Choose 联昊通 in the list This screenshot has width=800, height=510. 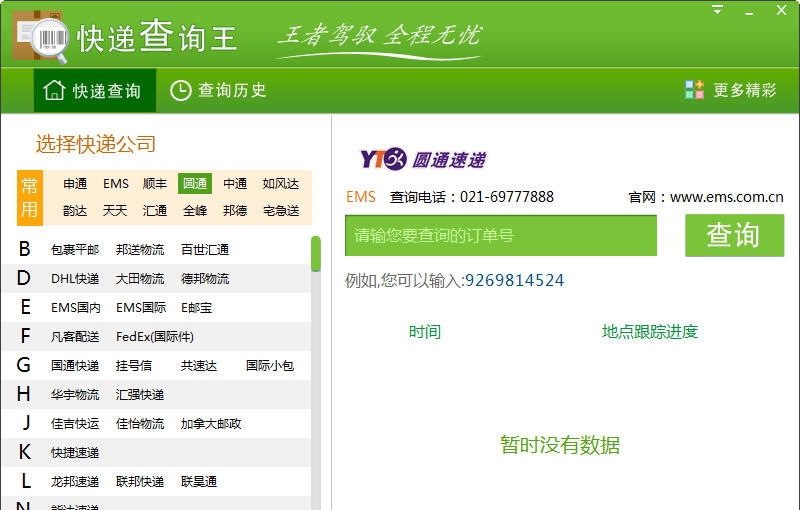(199, 482)
